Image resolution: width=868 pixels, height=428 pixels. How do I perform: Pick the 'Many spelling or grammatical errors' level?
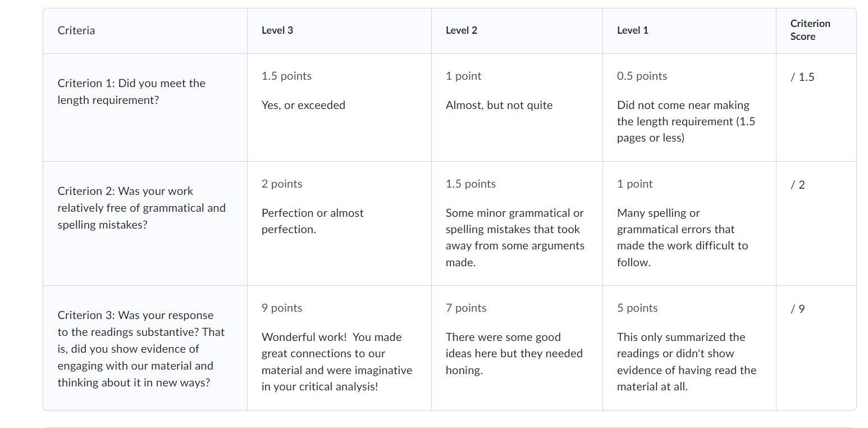tap(682, 237)
